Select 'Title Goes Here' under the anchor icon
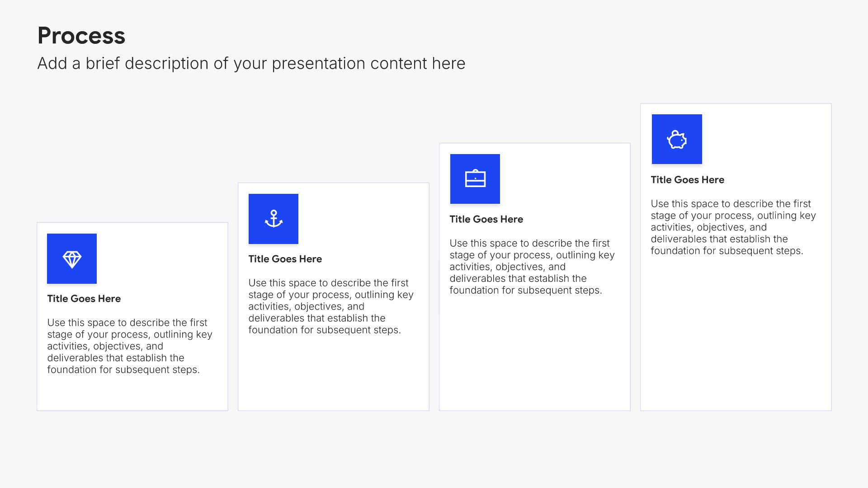The image size is (868, 488). pyautogui.click(x=285, y=259)
